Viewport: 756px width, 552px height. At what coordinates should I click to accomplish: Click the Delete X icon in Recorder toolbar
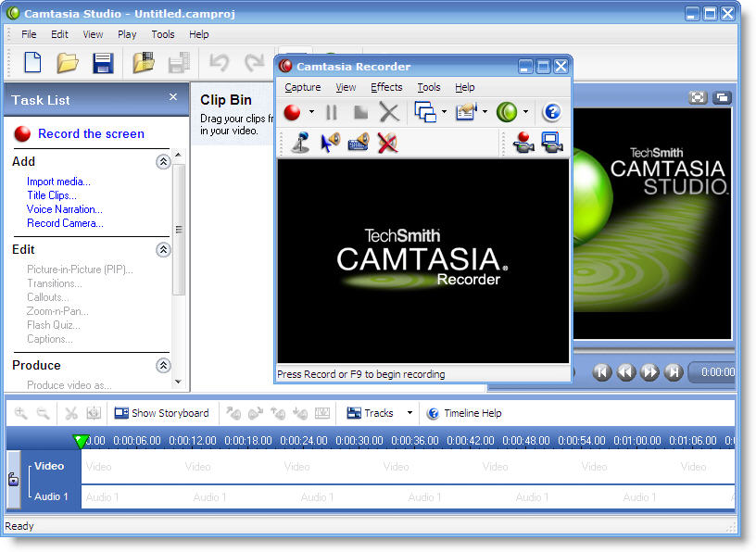(389, 112)
